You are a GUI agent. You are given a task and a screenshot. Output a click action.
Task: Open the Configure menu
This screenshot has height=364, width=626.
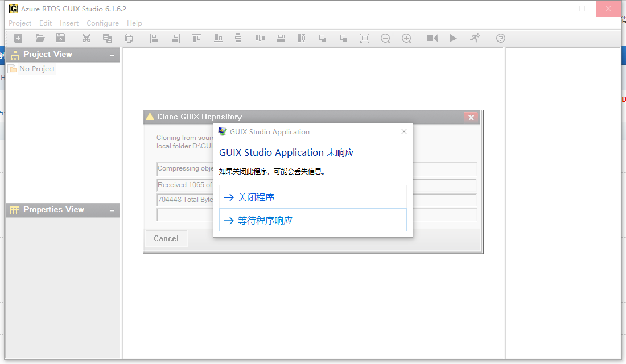coord(102,23)
